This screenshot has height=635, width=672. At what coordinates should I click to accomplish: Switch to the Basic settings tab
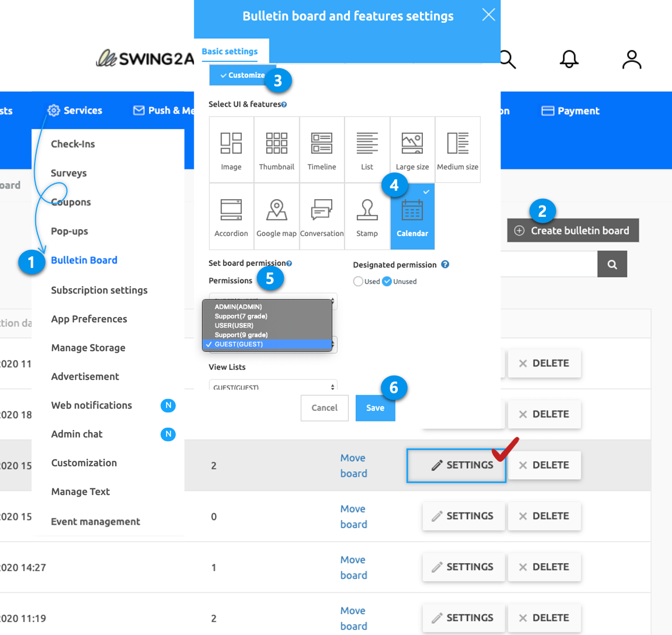[x=230, y=52]
